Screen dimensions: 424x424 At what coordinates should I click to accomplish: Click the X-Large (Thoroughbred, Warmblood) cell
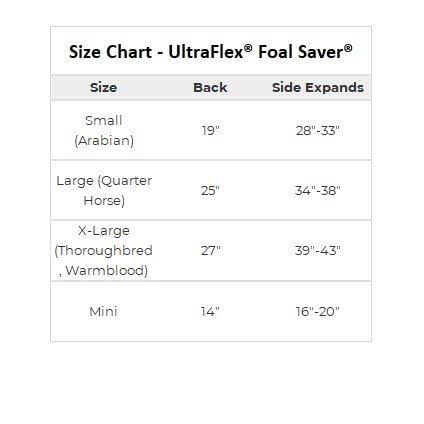(104, 250)
